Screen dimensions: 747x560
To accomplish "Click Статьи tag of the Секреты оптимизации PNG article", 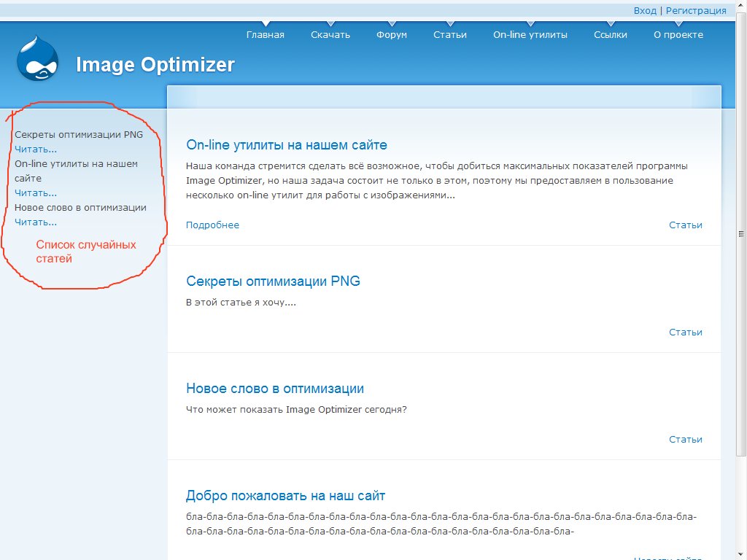I will (686, 332).
